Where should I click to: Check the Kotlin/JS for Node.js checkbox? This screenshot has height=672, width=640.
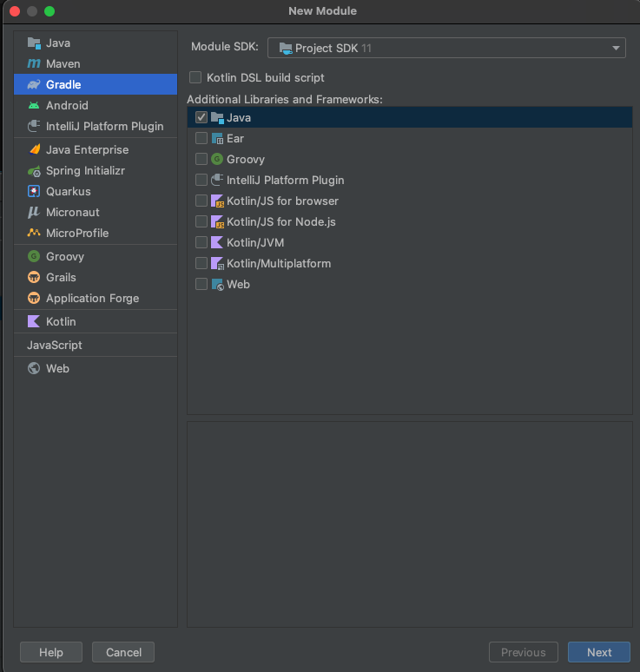(x=201, y=221)
